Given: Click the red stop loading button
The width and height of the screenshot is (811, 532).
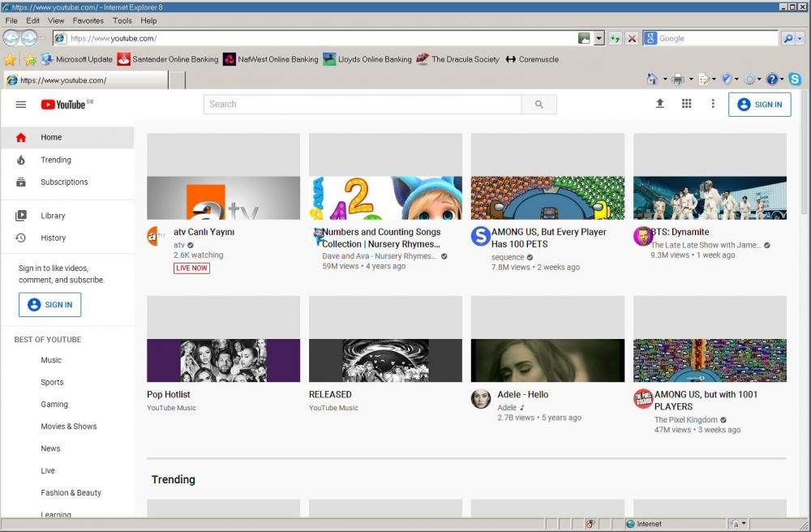Looking at the screenshot, I should click(x=632, y=39).
